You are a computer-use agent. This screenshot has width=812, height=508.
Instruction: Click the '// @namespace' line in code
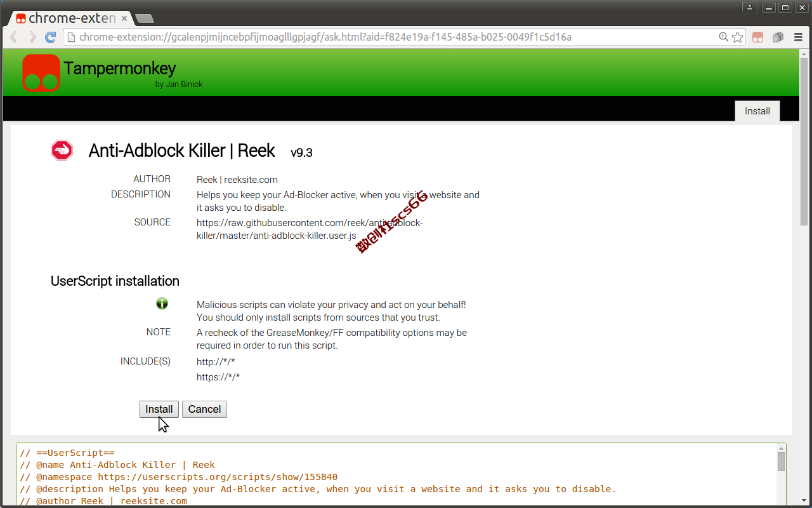[x=178, y=477]
